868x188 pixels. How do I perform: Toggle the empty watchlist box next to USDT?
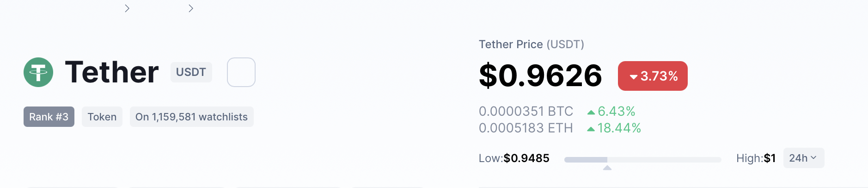point(241,72)
